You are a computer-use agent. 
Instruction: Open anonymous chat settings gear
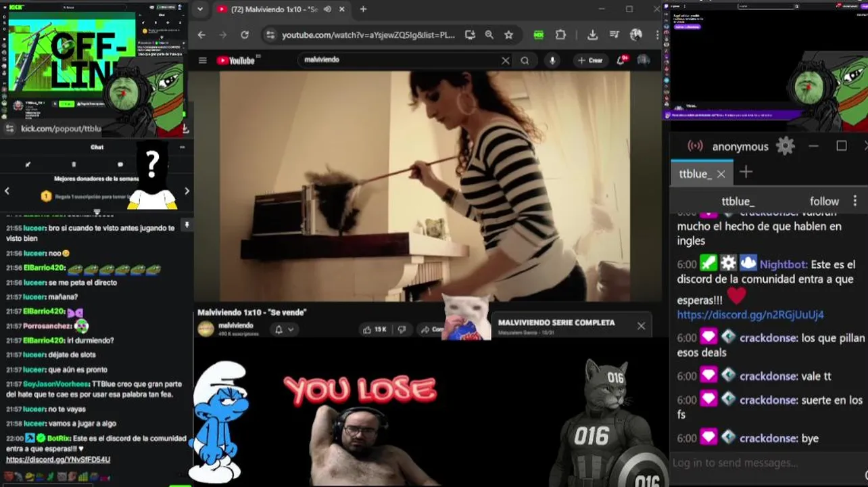pos(785,146)
